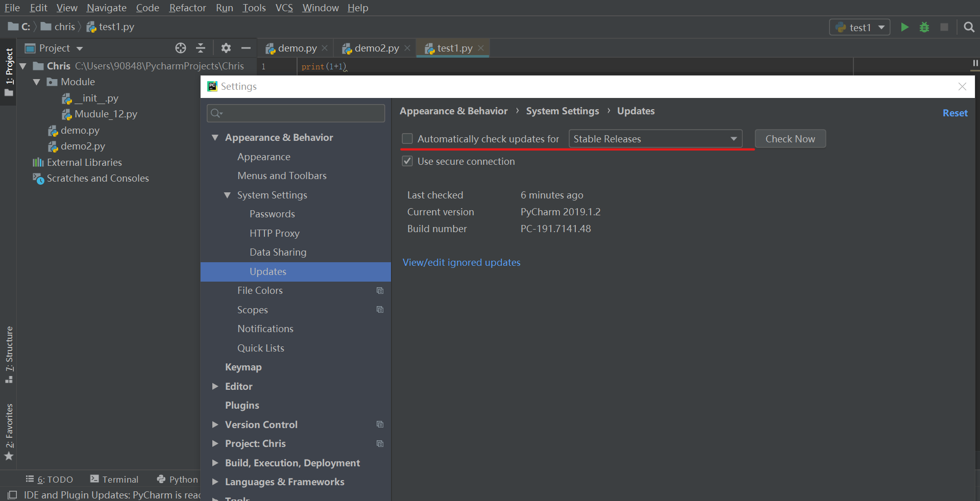
Task: Open the Navigate menu
Action: pyautogui.click(x=107, y=8)
